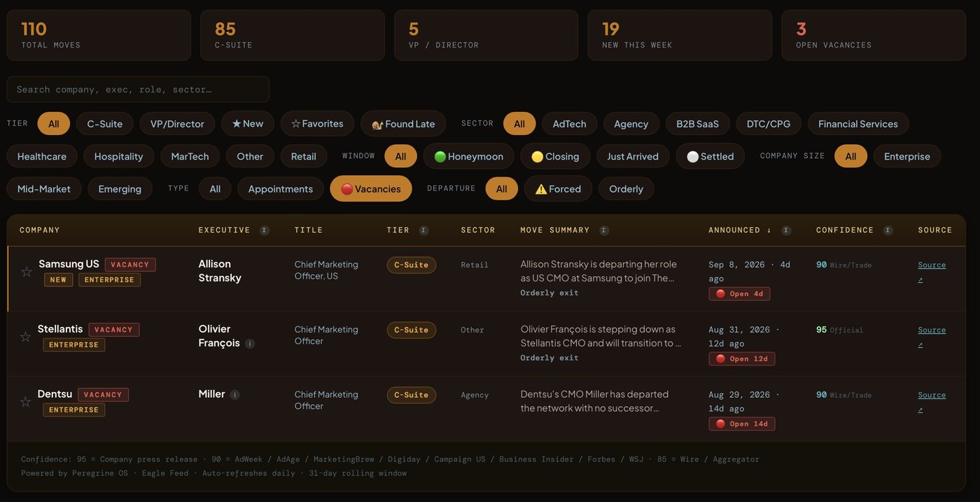Toggle the Favorites filter chip

[x=317, y=124]
